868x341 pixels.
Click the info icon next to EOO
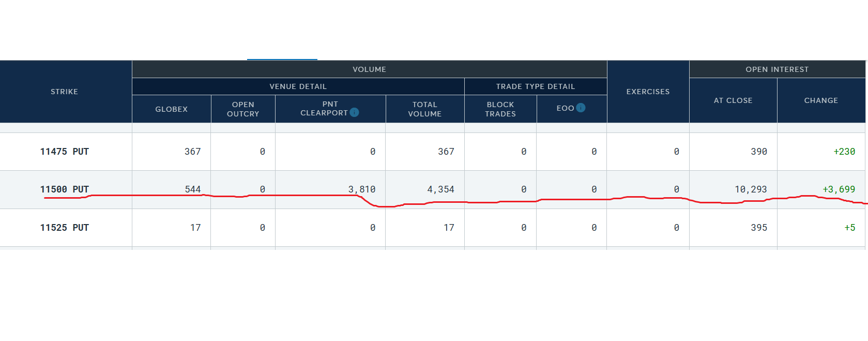tap(581, 108)
